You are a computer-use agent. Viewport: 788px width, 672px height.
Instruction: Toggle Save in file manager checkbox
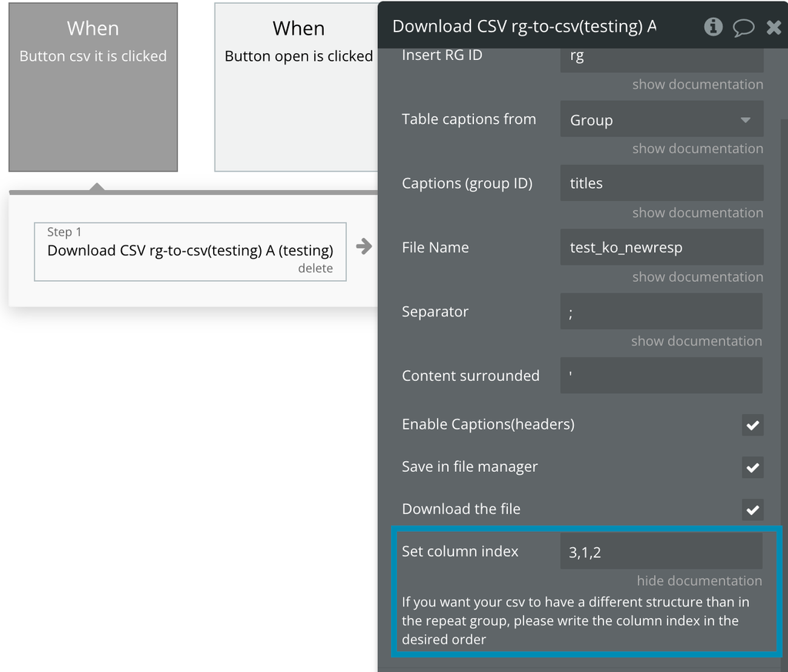pyautogui.click(x=753, y=467)
